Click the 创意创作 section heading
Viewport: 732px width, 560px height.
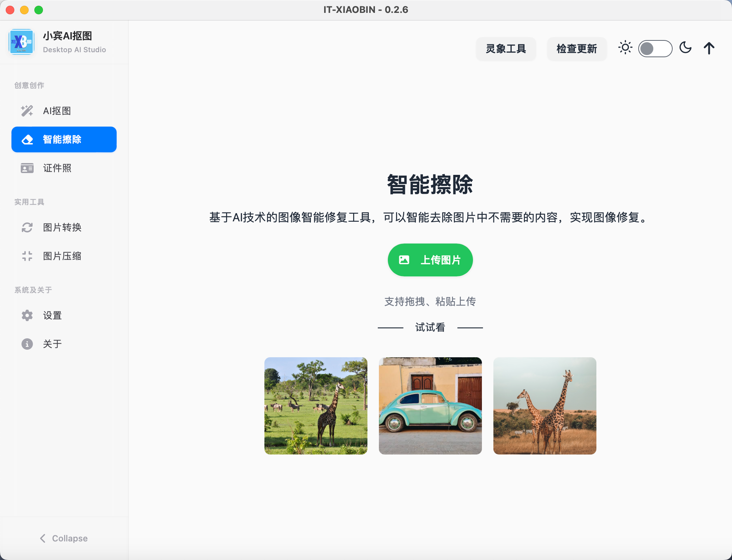[x=29, y=85]
